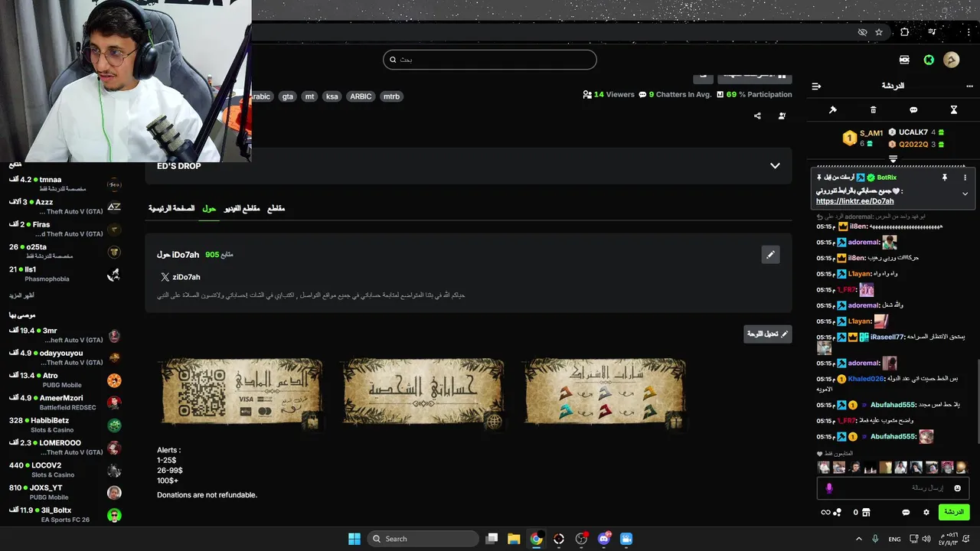Open the subscription badges banner
Screen dimensions: 980x551
[x=605, y=392]
